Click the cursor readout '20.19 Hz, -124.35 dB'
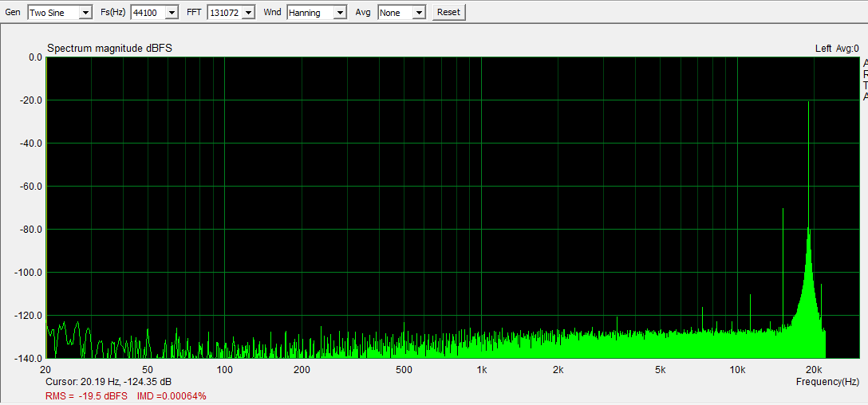The height and width of the screenshot is (405, 868). tap(126, 382)
